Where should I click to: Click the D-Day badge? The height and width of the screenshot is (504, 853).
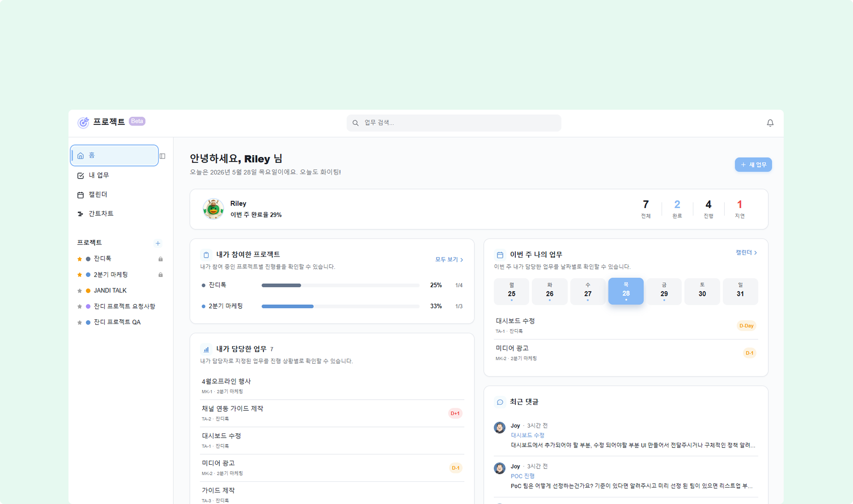[x=746, y=326]
